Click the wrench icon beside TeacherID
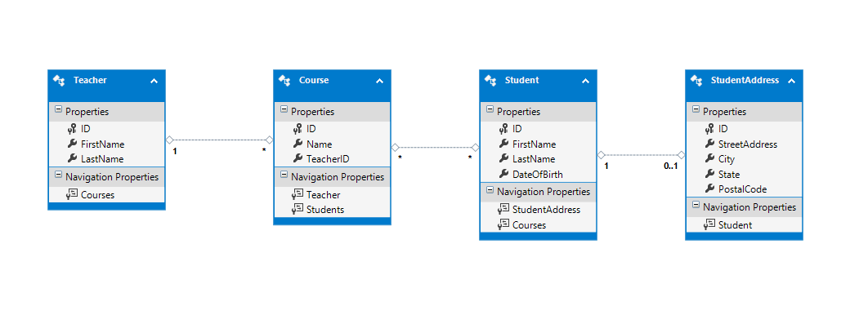 pos(297,158)
